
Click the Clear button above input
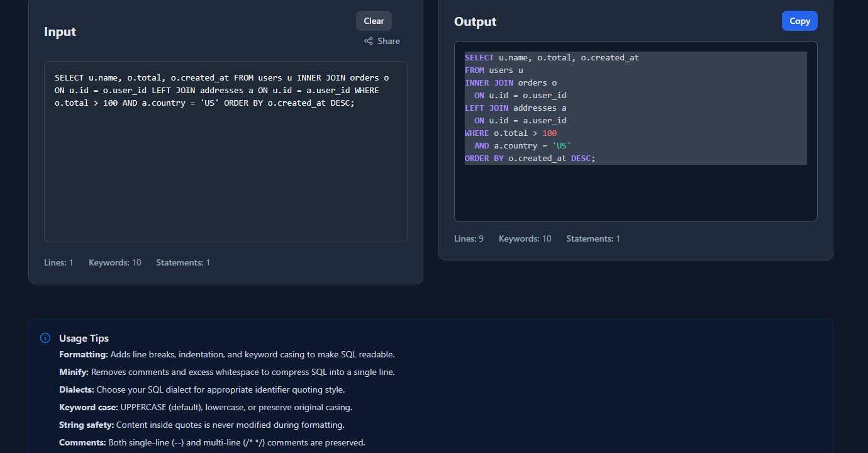(374, 21)
